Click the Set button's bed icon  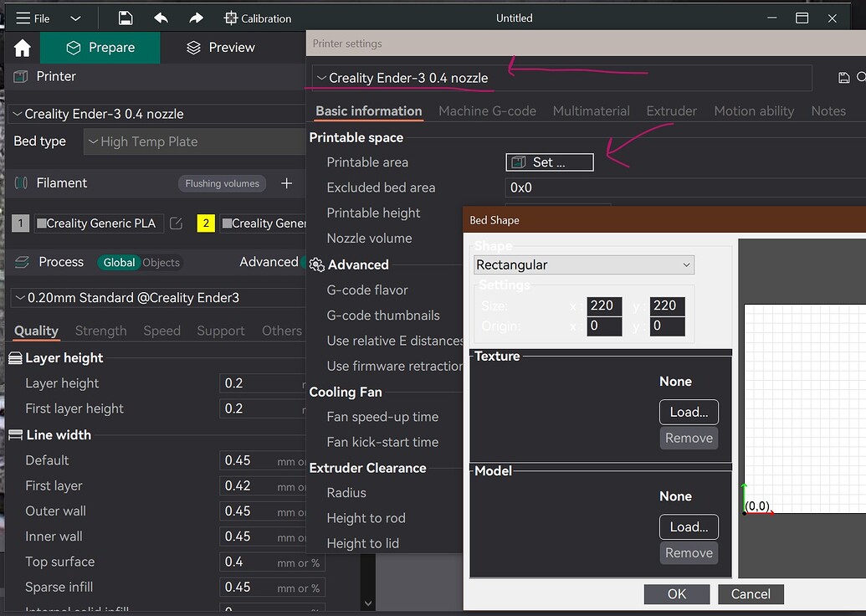click(519, 162)
